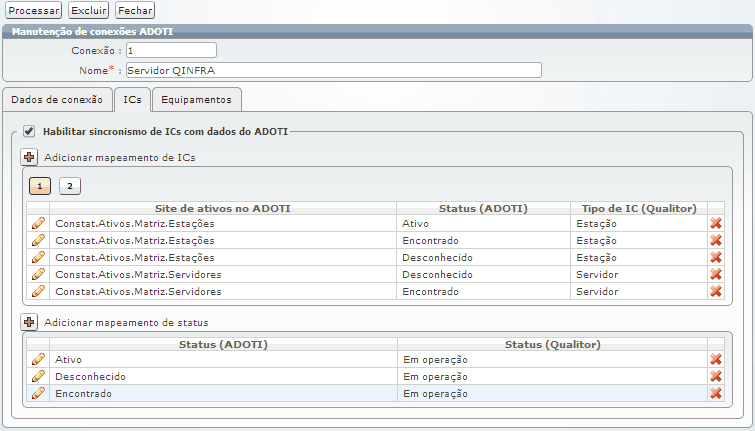
Task: Delete the Servidores row with status Encontrado
Action: tap(716, 291)
